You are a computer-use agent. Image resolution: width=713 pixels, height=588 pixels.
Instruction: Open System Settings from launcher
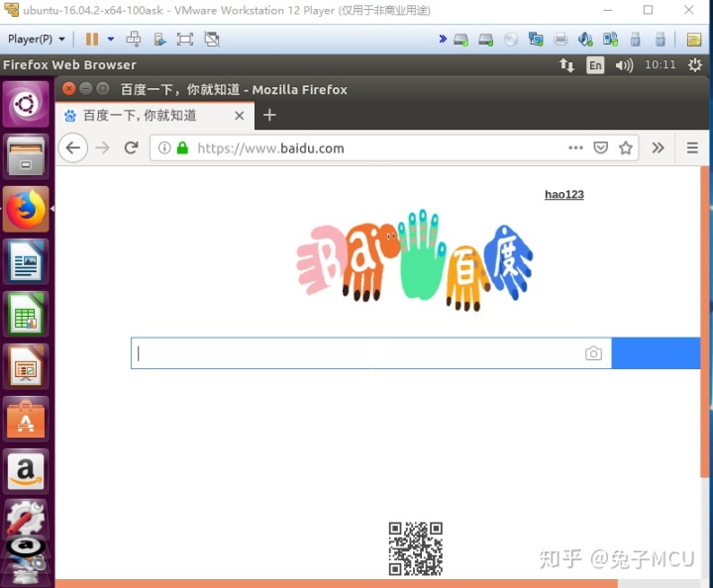tap(26, 518)
